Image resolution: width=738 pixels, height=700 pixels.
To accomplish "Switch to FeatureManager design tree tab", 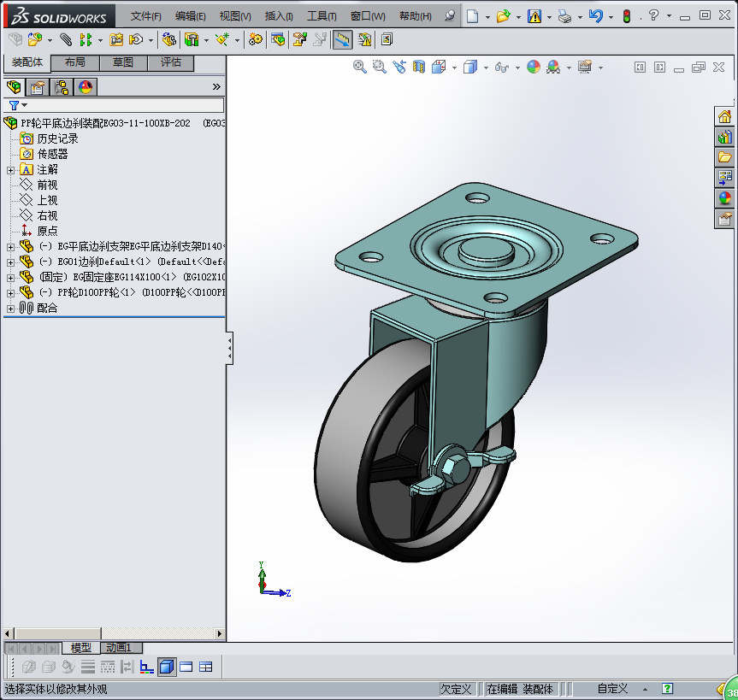I will pos(15,87).
